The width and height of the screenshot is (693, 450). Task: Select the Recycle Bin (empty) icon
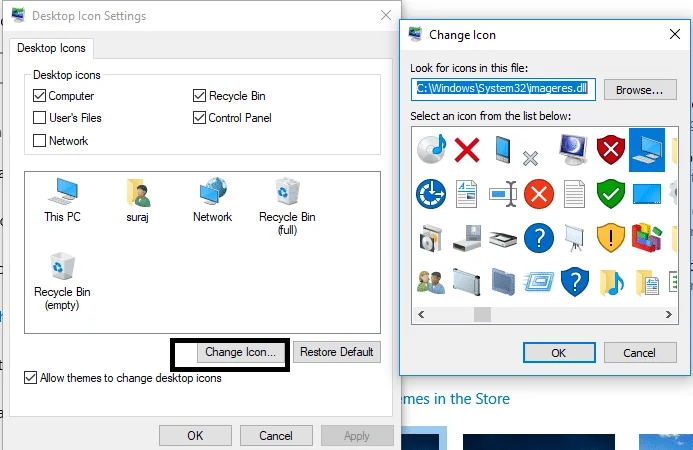62,281
